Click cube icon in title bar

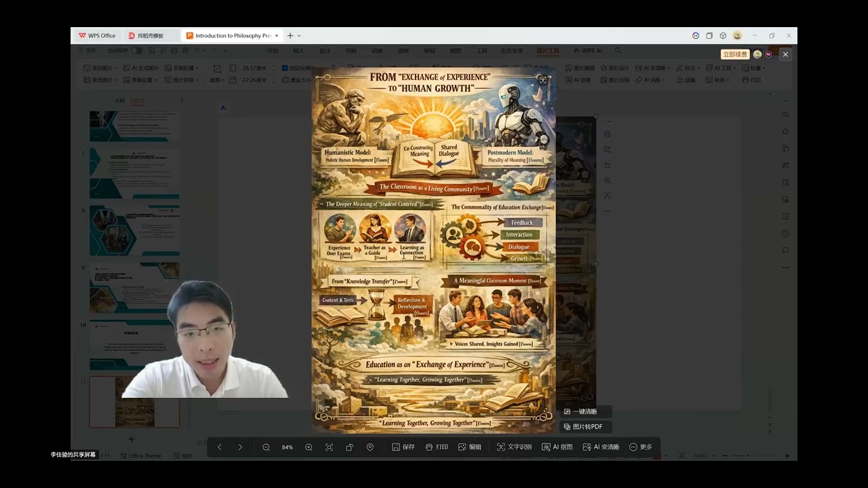[x=723, y=35]
